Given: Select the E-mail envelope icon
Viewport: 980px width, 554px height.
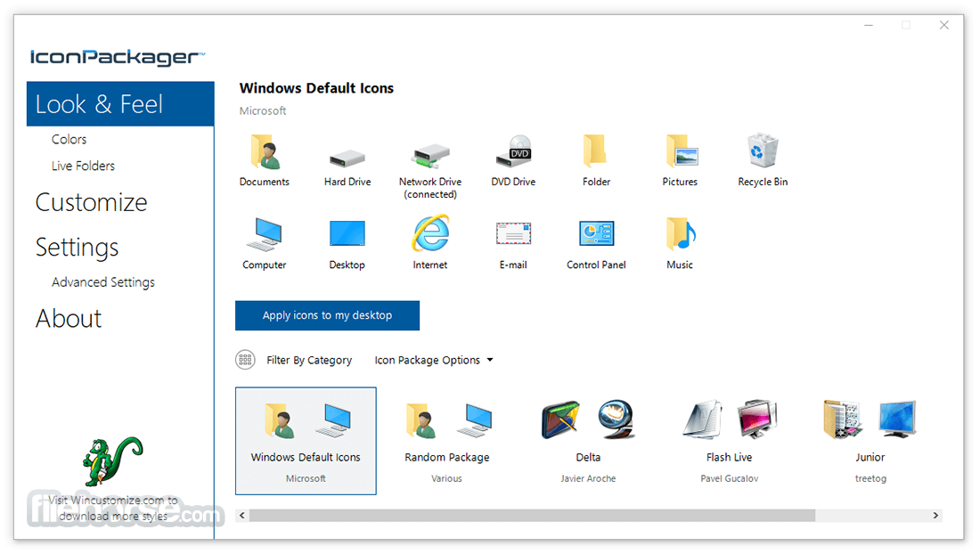Looking at the screenshot, I should pyautogui.click(x=514, y=234).
